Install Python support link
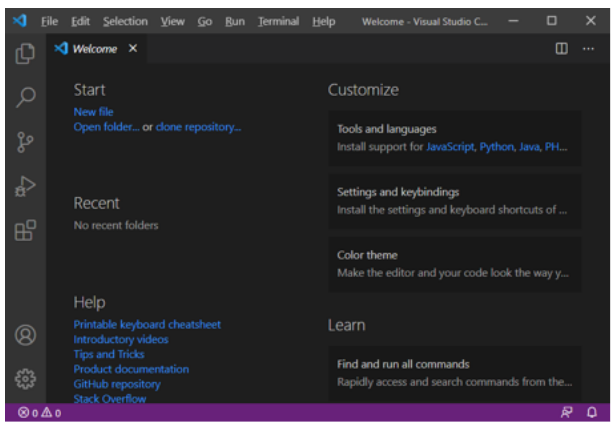 pyautogui.click(x=497, y=147)
